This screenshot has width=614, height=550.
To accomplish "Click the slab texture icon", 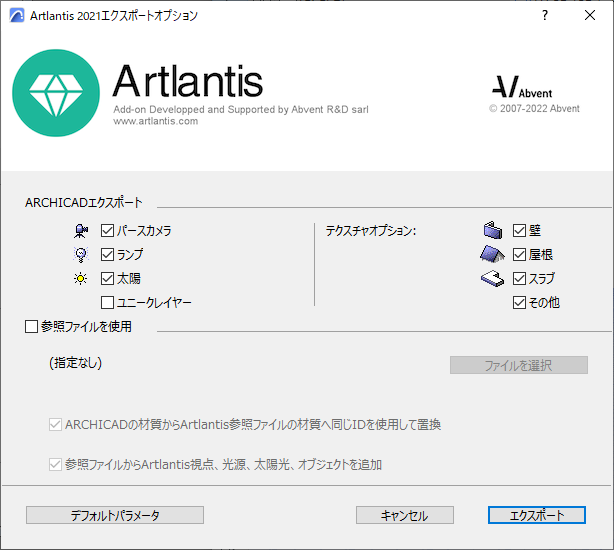I will pos(492,278).
